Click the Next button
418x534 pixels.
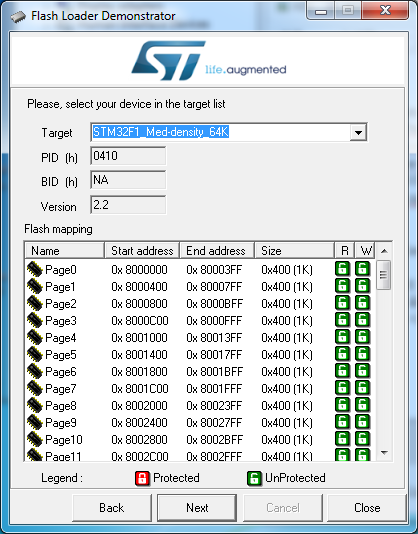click(197, 508)
